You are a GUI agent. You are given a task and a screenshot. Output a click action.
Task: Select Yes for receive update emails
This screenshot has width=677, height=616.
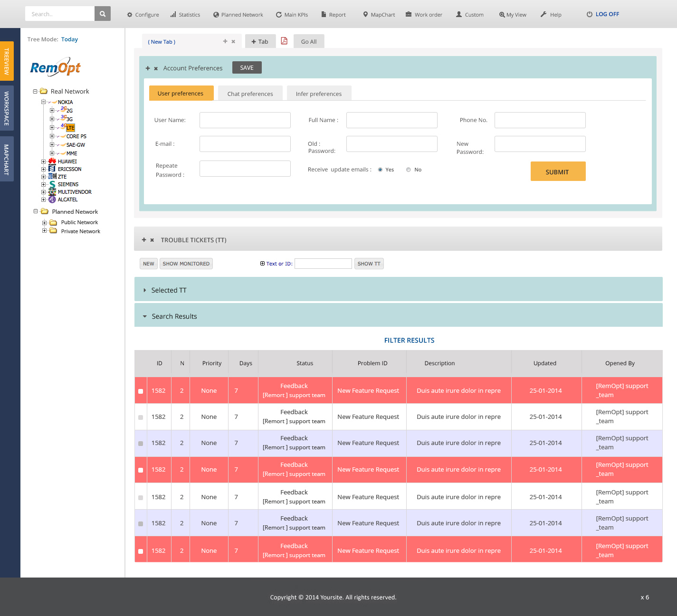tap(380, 170)
